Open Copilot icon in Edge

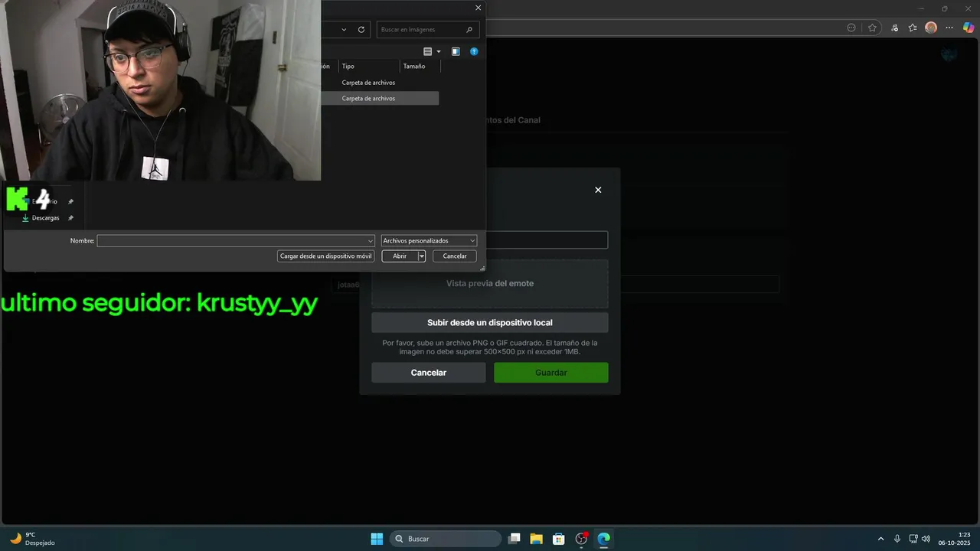[x=969, y=28]
